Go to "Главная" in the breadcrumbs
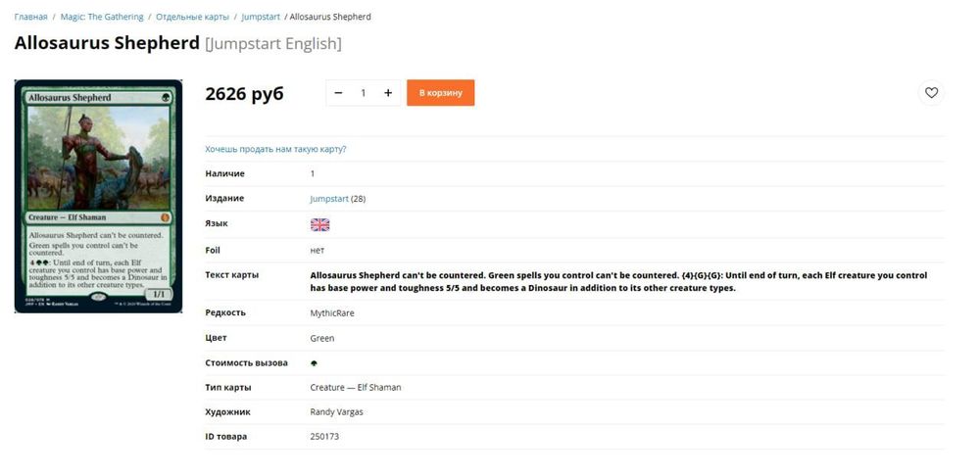The image size is (980, 476). [30, 17]
